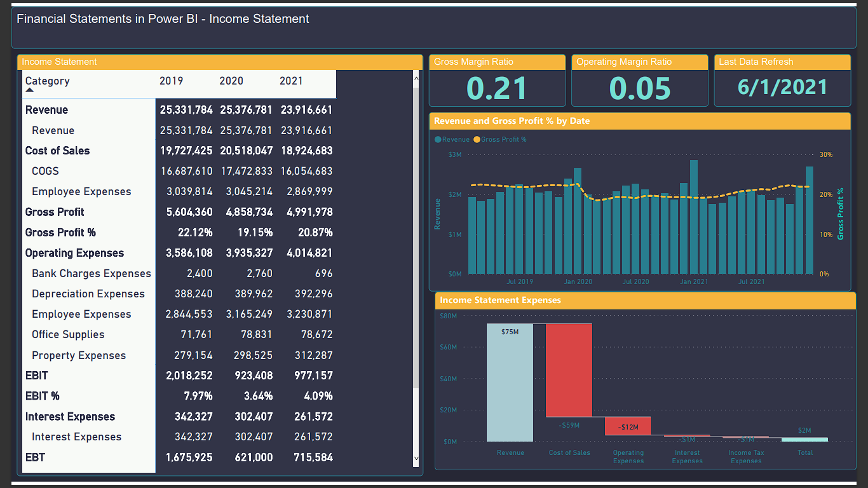This screenshot has width=868, height=488.
Task: Click the scrollbar up arrow on the table
Action: click(416, 78)
